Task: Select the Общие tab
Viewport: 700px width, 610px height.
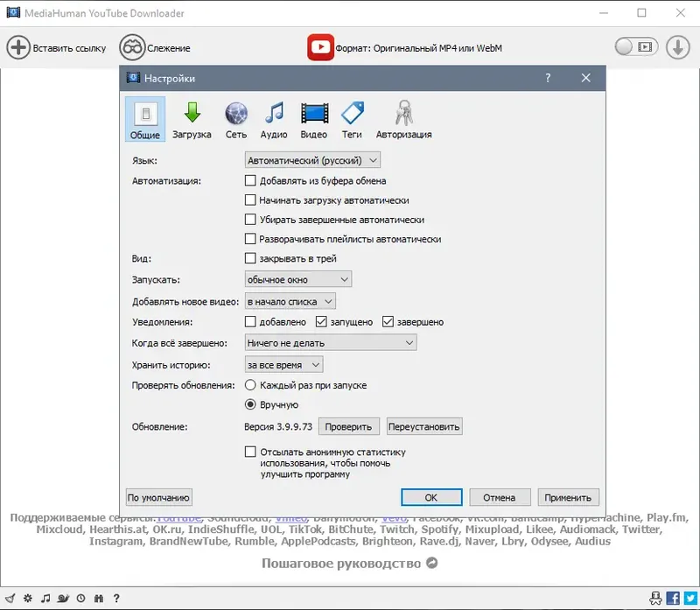Action: point(144,119)
